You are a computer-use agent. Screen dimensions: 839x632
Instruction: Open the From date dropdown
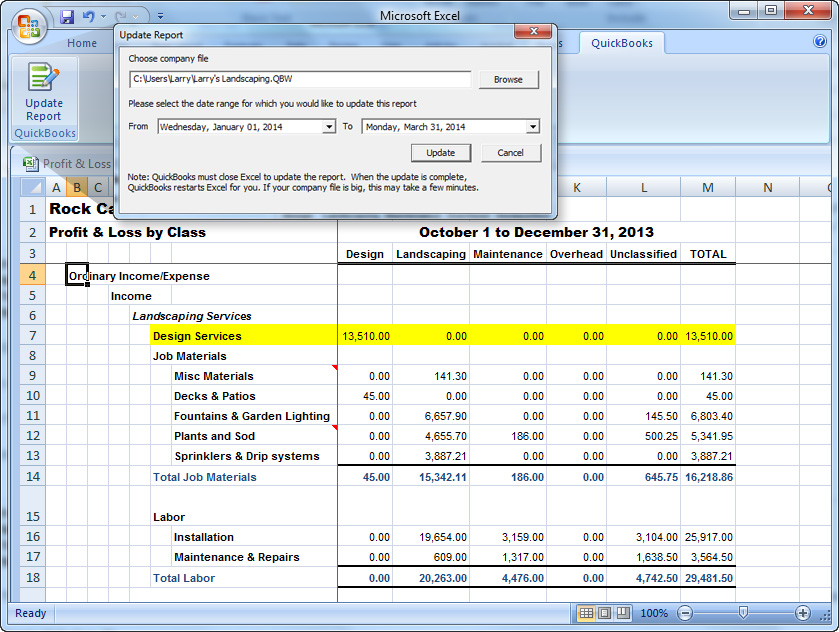coord(329,127)
